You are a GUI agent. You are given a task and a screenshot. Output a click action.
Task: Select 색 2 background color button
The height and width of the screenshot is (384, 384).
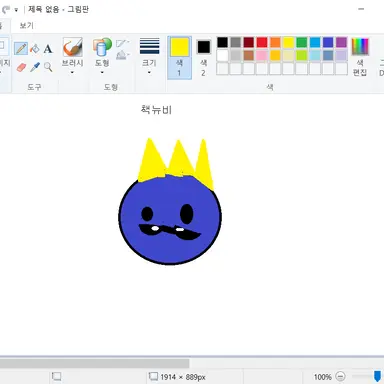click(203, 58)
